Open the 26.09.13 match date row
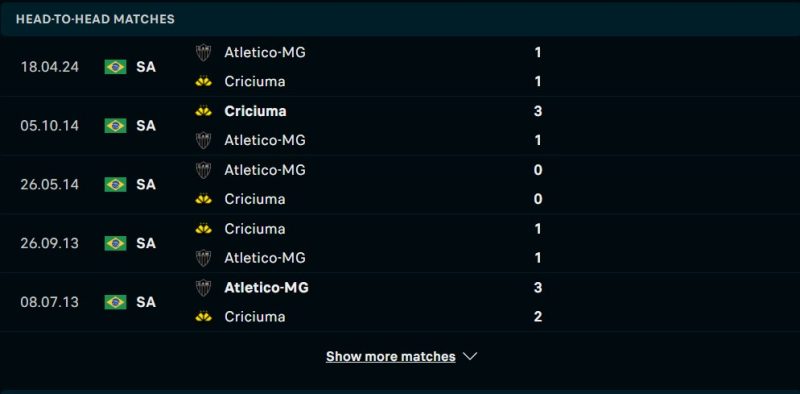 point(400,243)
